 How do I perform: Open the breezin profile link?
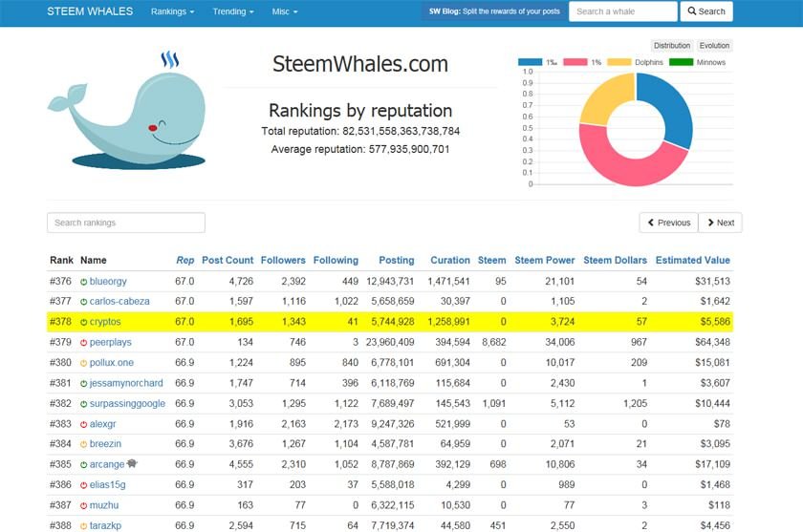coord(105,444)
